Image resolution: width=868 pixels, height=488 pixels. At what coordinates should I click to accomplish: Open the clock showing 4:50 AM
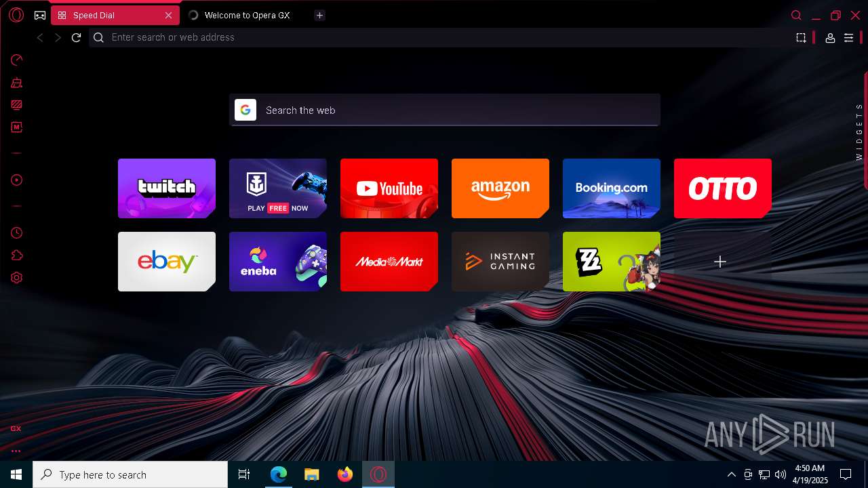[x=810, y=474]
